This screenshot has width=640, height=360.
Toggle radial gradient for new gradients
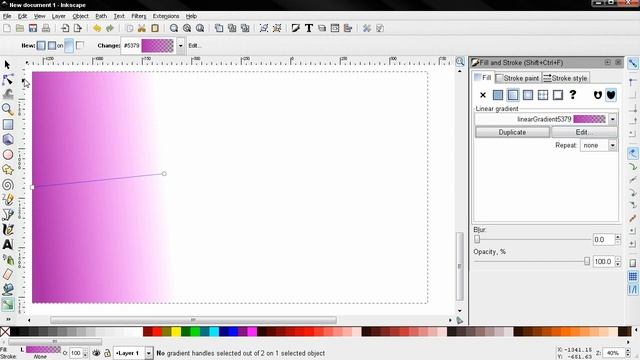pos(51,46)
